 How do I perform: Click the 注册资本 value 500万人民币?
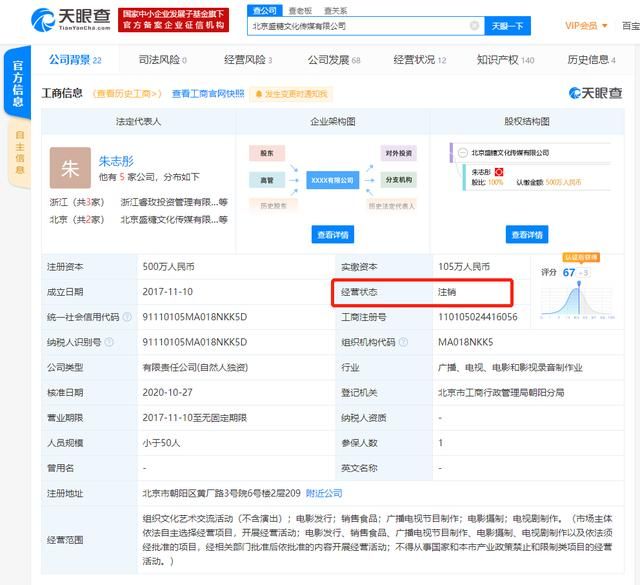[x=168, y=267]
